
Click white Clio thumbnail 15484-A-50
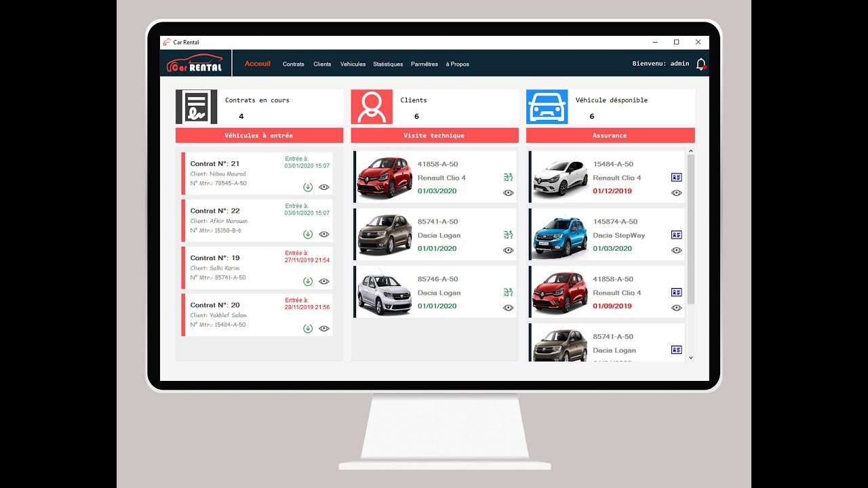click(x=559, y=178)
